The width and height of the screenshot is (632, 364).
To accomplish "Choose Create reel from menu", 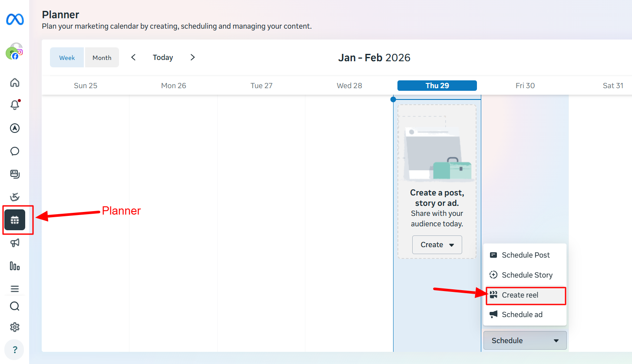I will (525, 295).
